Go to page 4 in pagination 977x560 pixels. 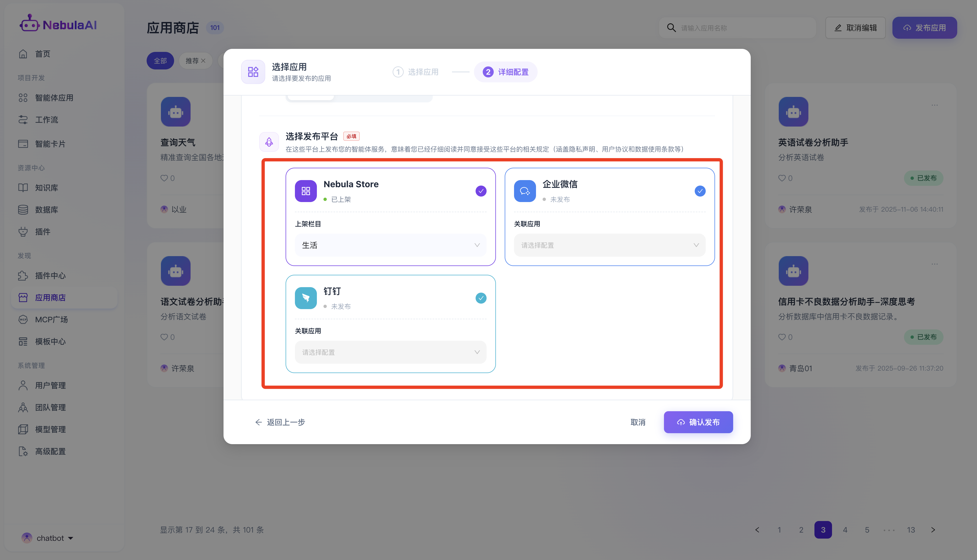click(x=845, y=530)
